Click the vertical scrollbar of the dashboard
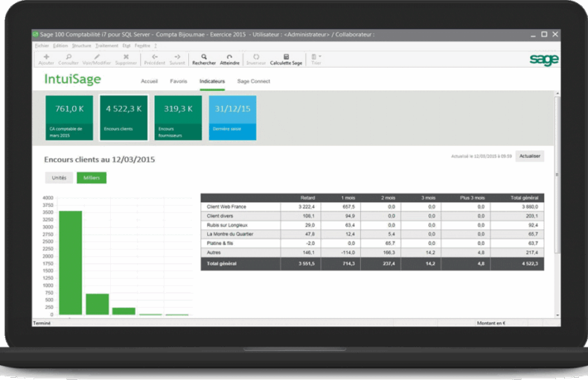Viewport: 588px width, 380px height. tap(557, 174)
